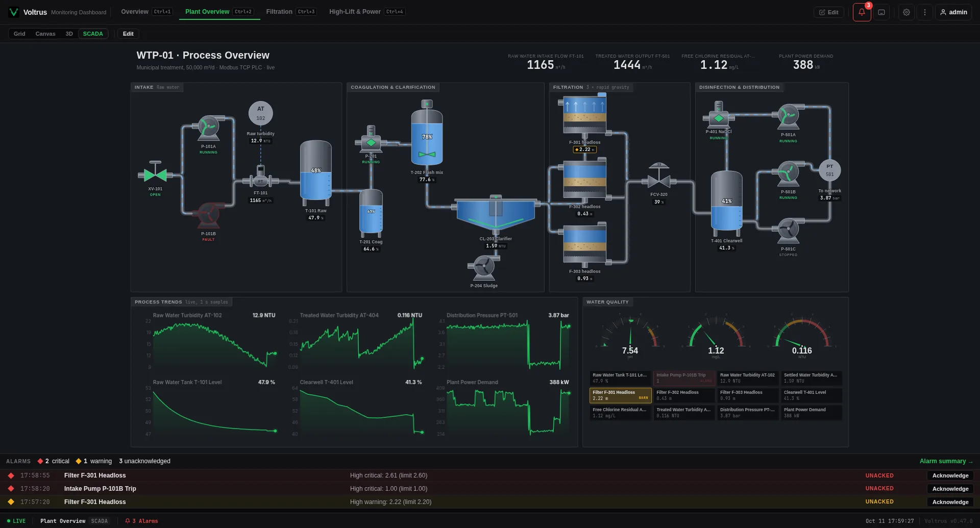Click the 3 Alarms status bar indicator
This screenshot has width=980, height=528.
coord(141,521)
